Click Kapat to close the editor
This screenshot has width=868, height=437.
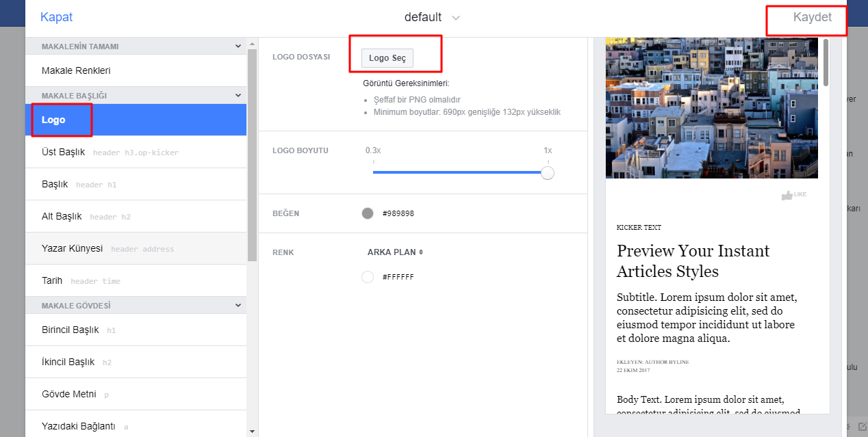point(56,18)
